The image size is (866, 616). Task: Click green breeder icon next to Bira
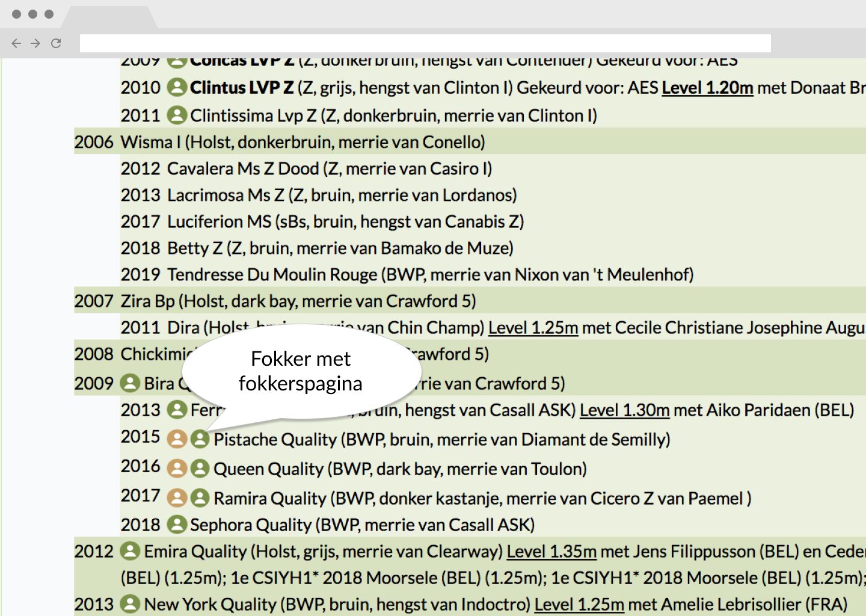pyautogui.click(x=130, y=383)
